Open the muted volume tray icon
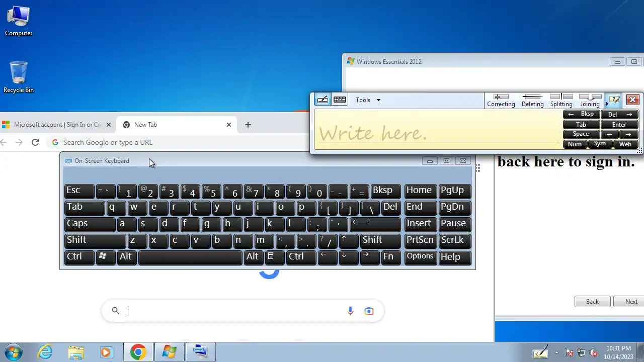644x362 pixels. coord(593,352)
